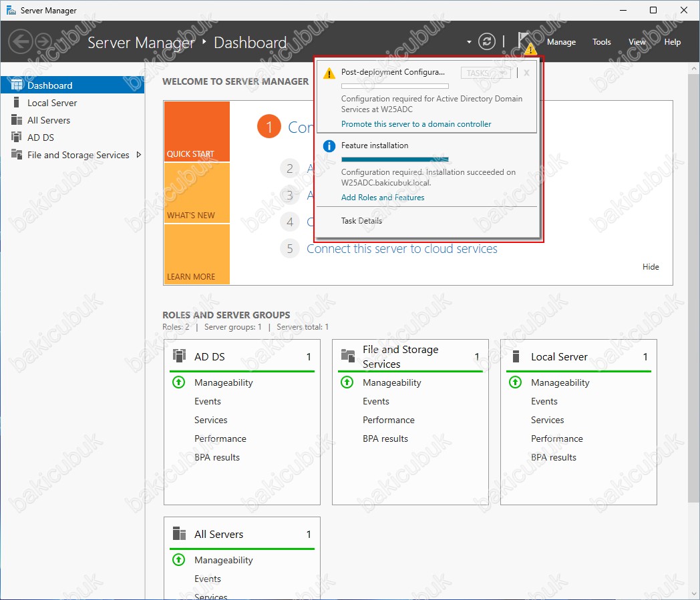Click BPA results in the Local Server tile
700x600 pixels.
coord(554,457)
